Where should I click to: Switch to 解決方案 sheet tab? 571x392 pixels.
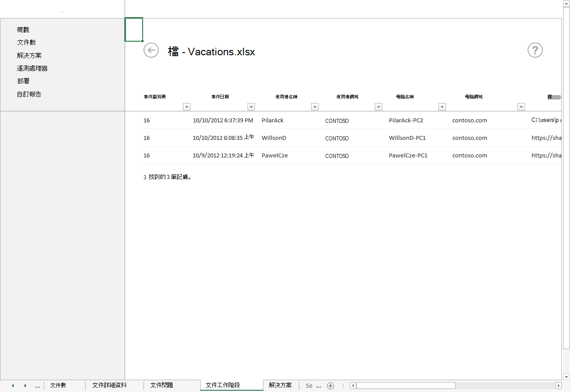tap(280, 385)
